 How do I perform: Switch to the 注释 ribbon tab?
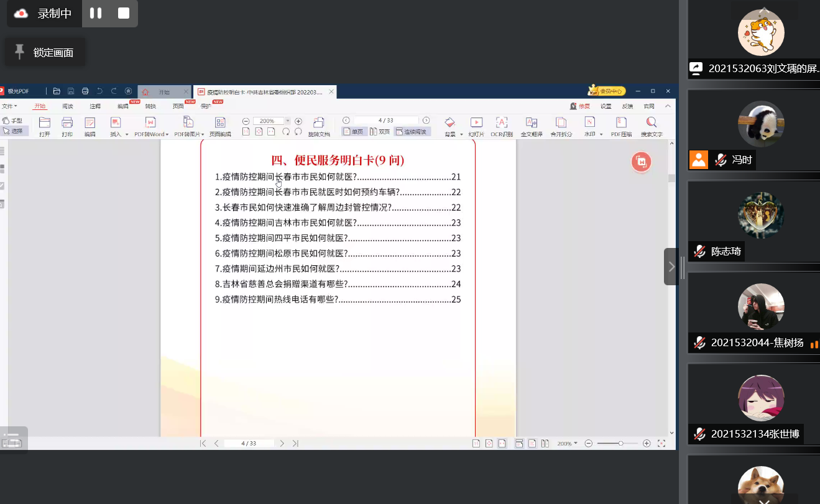[x=95, y=106]
